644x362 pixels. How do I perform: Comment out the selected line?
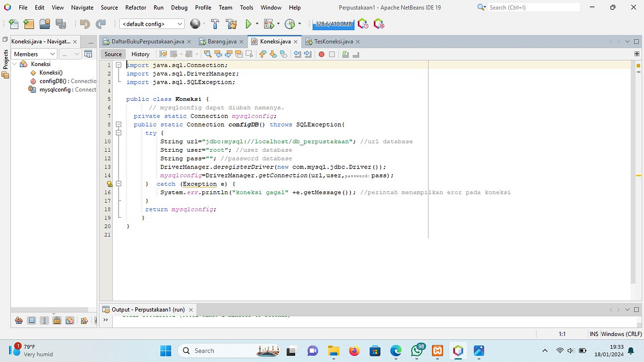click(345, 54)
